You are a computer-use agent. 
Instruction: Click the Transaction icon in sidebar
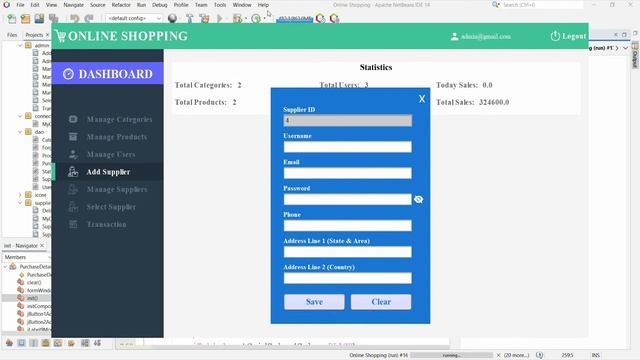click(x=73, y=224)
